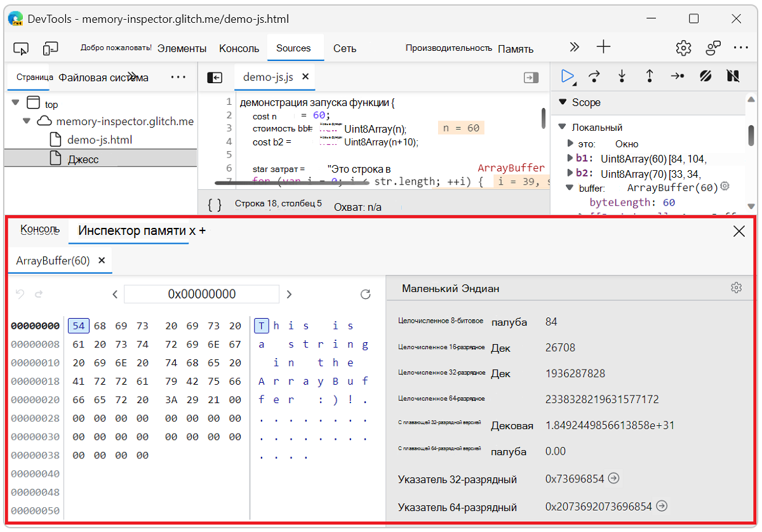Deactivate breakpoints icon
This screenshot has width=762, height=532.
[x=705, y=76]
